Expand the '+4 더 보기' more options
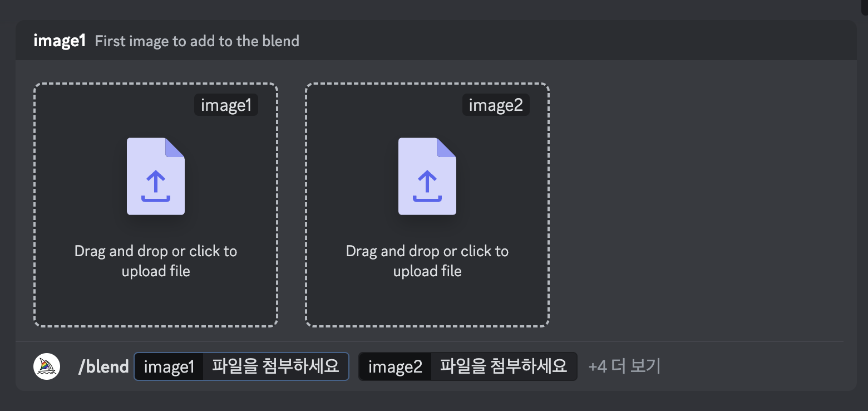 (624, 366)
